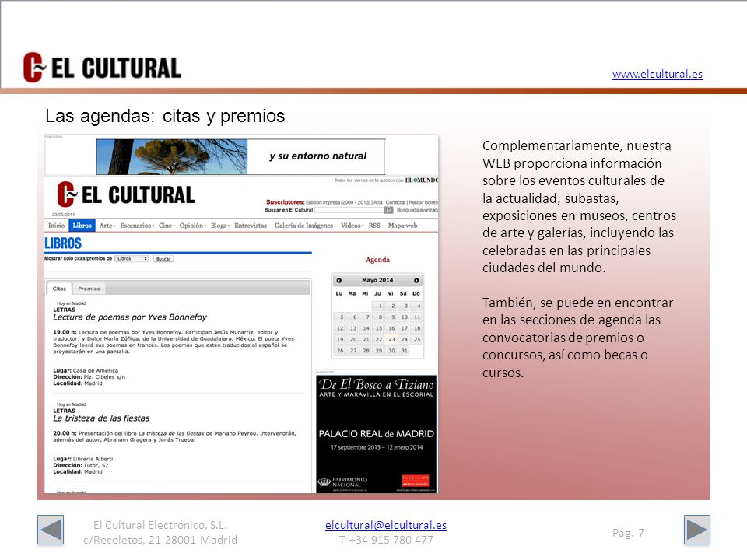Image resolution: width=747 pixels, height=560 pixels.
Task: Click the 'Las agendas: citas y premios' title
Action: (x=165, y=116)
